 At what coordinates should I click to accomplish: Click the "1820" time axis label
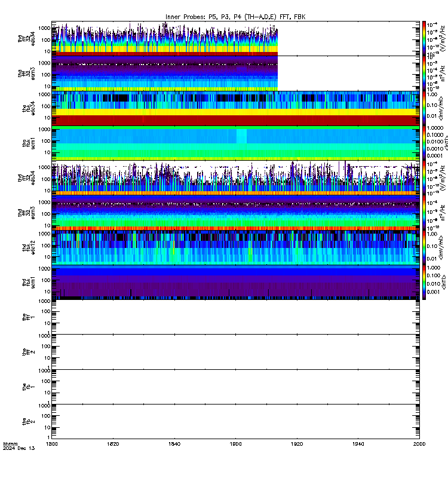click(113, 444)
